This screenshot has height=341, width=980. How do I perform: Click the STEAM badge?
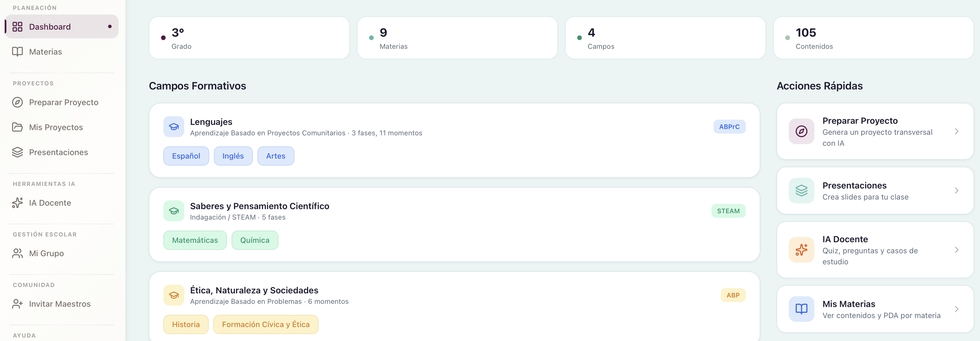tap(728, 211)
